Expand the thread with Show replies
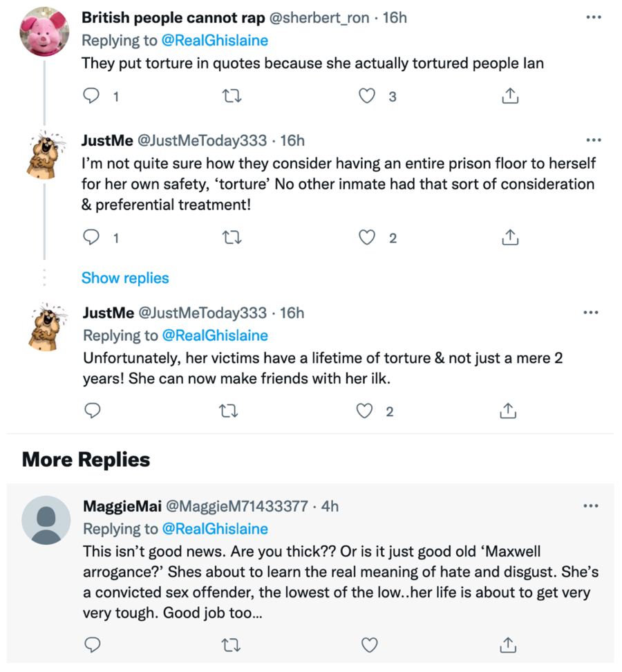 coord(125,278)
